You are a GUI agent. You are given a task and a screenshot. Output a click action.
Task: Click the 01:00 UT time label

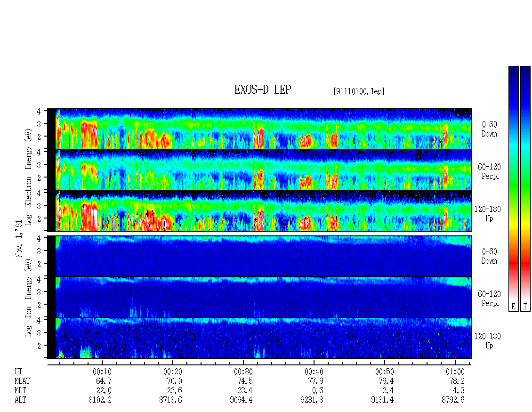[455, 372]
